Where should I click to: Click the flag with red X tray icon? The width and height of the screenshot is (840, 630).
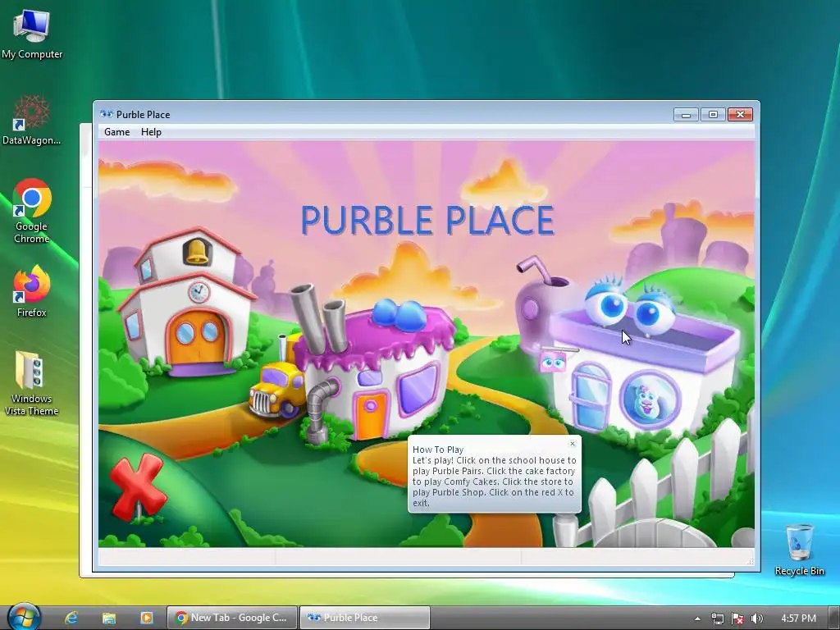coord(737,619)
